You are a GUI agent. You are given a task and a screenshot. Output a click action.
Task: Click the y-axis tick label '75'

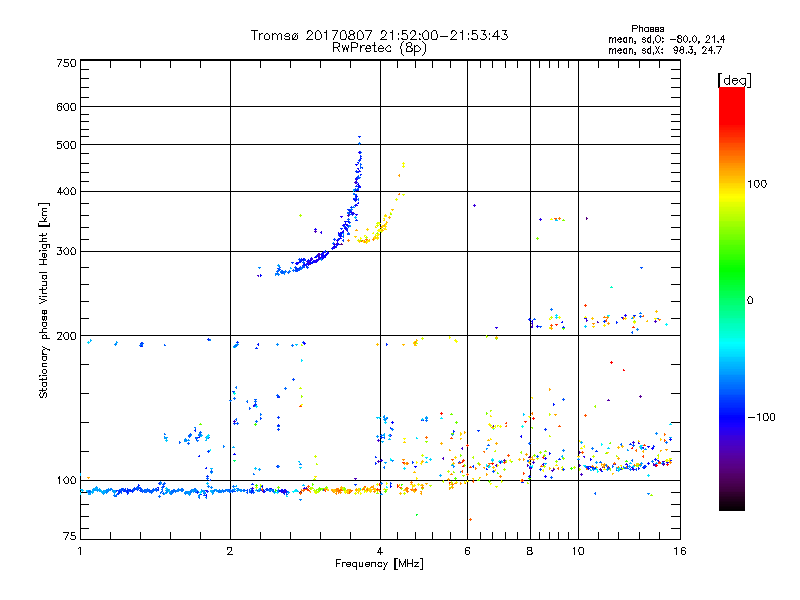point(70,536)
